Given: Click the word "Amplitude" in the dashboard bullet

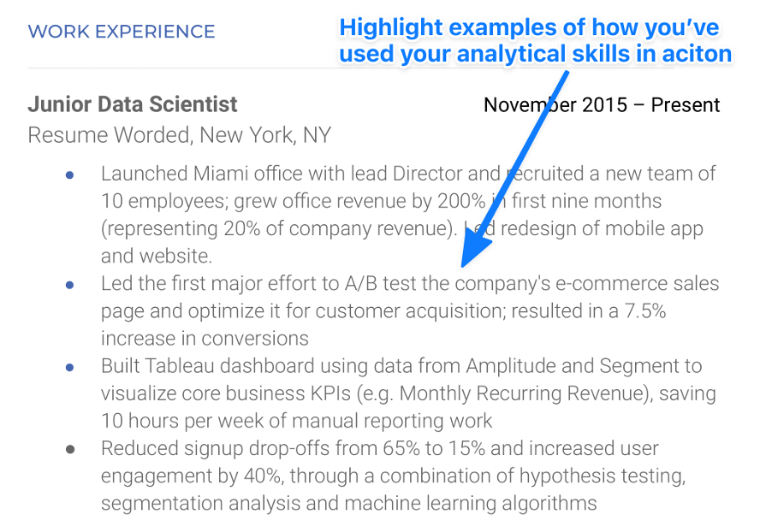Looking at the screenshot, I should pos(511,366).
